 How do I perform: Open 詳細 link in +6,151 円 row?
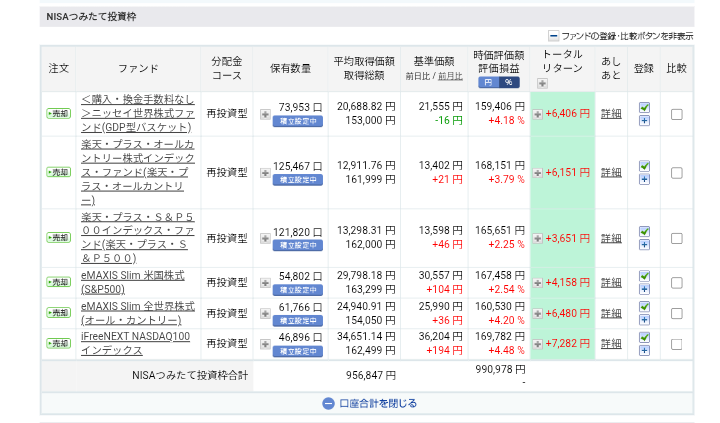point(611,172)
